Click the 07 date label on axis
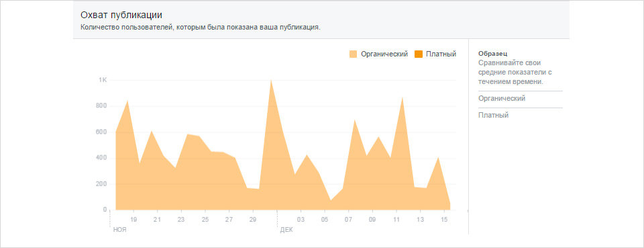This screenshot has width=644, height=248. [x=349, y=220]
